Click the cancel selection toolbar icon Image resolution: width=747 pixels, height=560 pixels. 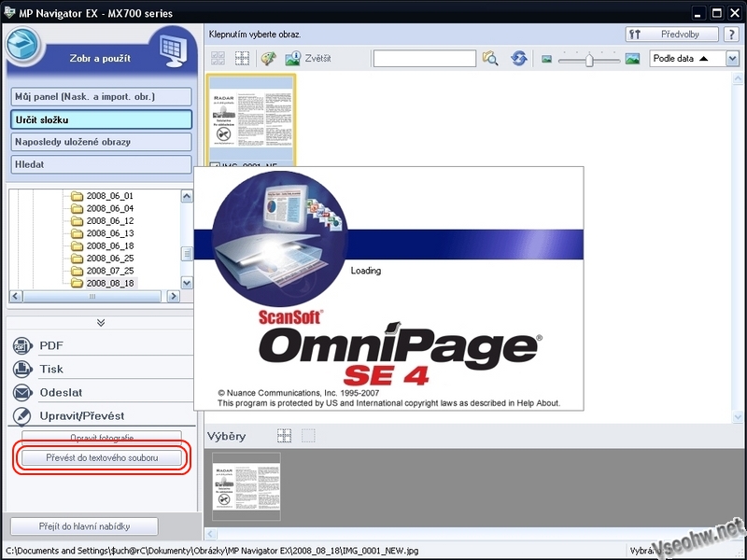(x=242, y=59)
